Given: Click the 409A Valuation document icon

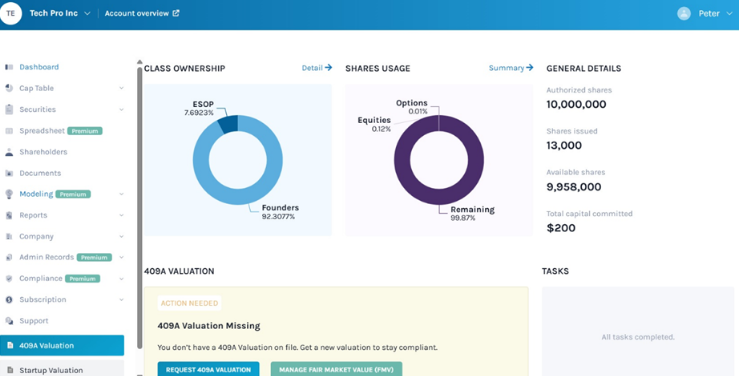Looking at the screenshot, I should coord(10,345).
